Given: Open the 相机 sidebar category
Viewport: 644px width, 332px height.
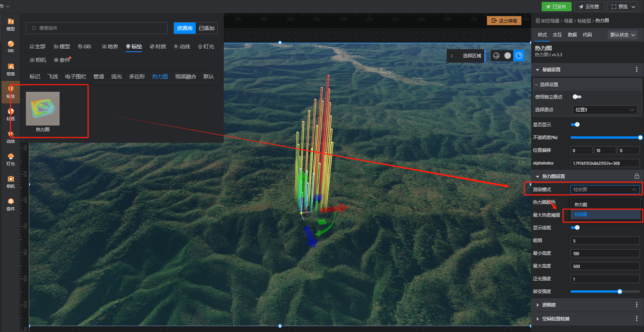Looking at the screenshot, I should [x=10, y=182].
